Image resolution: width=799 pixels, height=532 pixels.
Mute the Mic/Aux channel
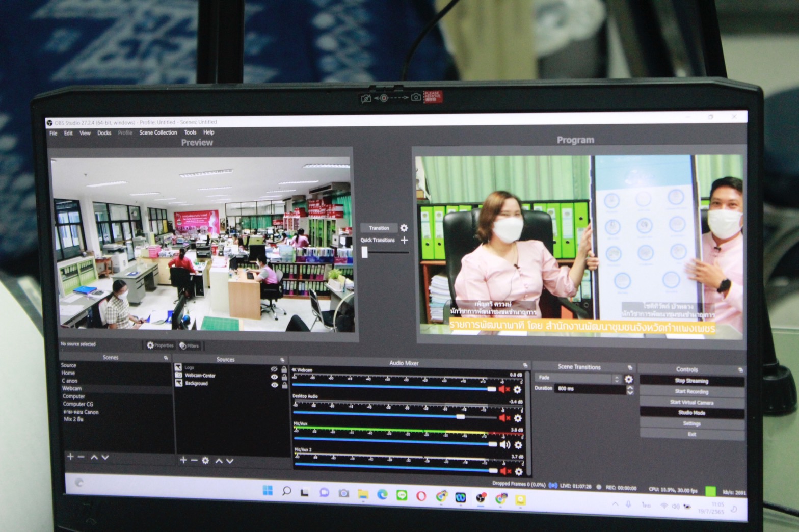[x=505, y=445]
